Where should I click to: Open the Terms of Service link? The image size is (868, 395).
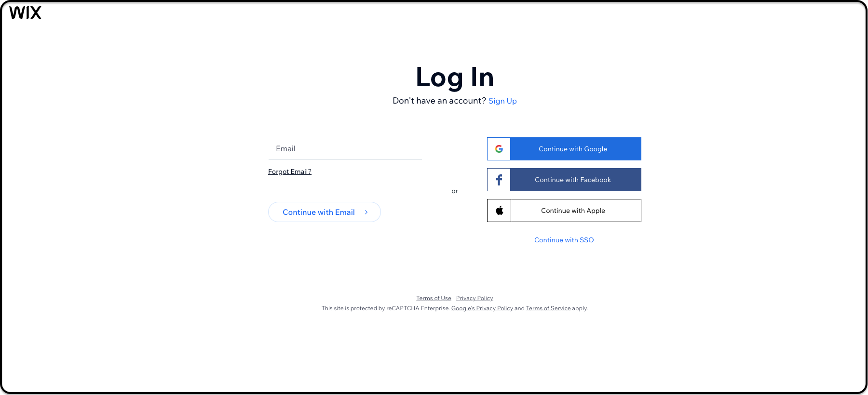(x=548, y=308)
